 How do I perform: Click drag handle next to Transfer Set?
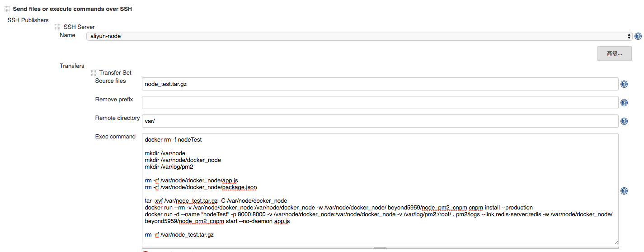(x=93, y=73)
